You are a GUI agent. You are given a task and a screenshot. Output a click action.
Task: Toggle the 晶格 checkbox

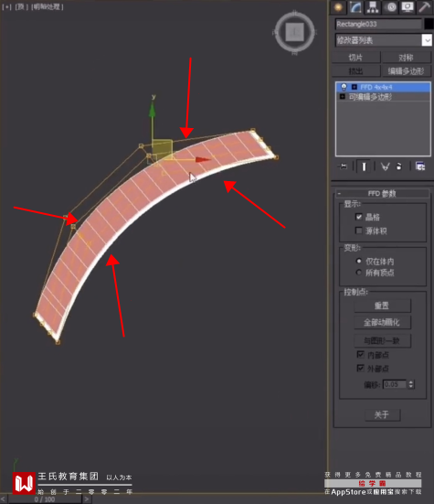coord(359,217)
